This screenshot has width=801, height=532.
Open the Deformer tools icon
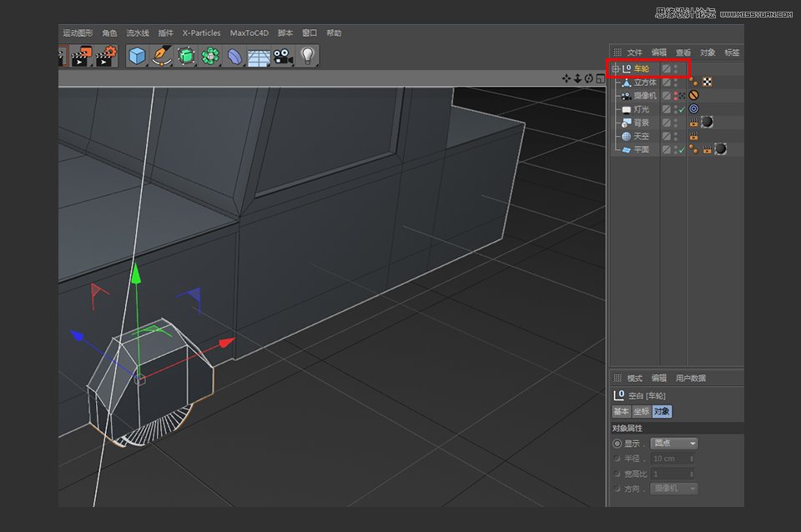(x=234, y=56)
